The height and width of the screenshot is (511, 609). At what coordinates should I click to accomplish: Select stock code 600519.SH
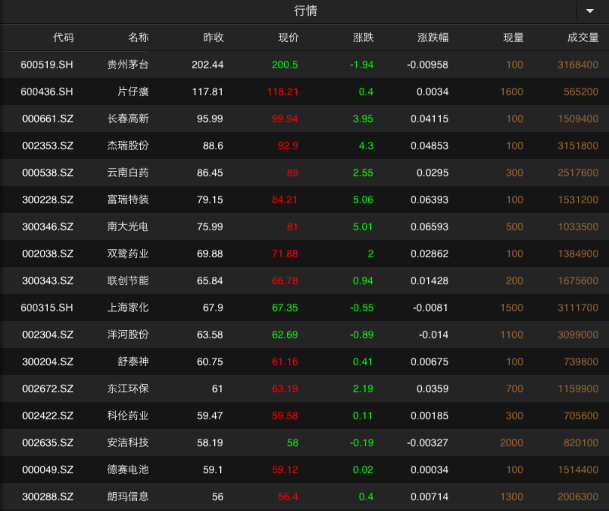pos(47,64)
